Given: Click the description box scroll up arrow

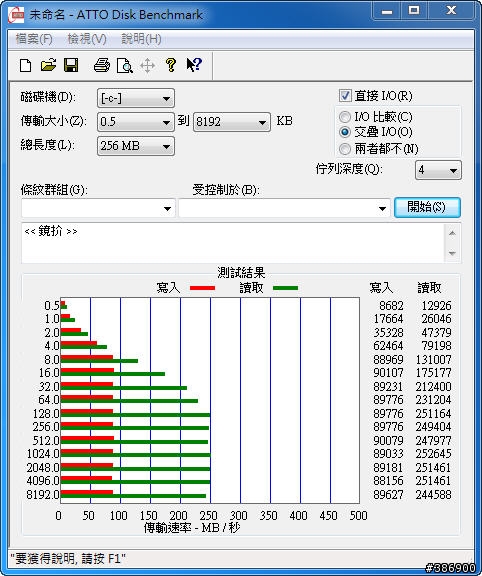Looking at the screenshot, I should [452, 233].
